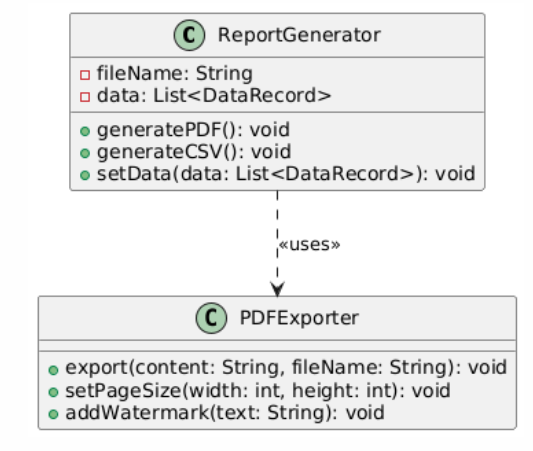Screen dimensions: 533x451
Task: Select the generatePDF(): void method text
Action: point(193,130)
